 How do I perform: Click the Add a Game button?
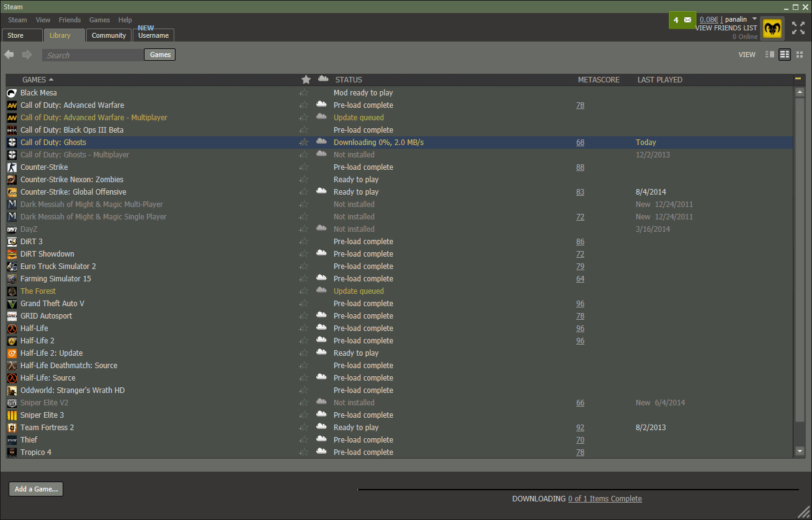(x=35, y=489)
